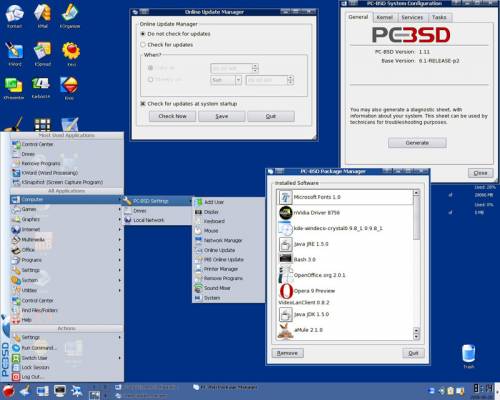Viewport: 500px width, 400px height.
Task: Click the Local Network globe icon
Action: coord(128,220)
